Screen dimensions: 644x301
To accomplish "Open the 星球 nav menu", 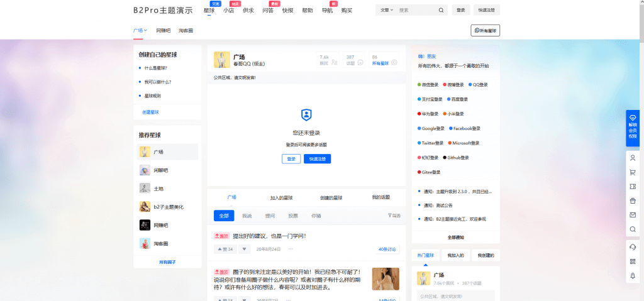I will click(x=209, y=11).
